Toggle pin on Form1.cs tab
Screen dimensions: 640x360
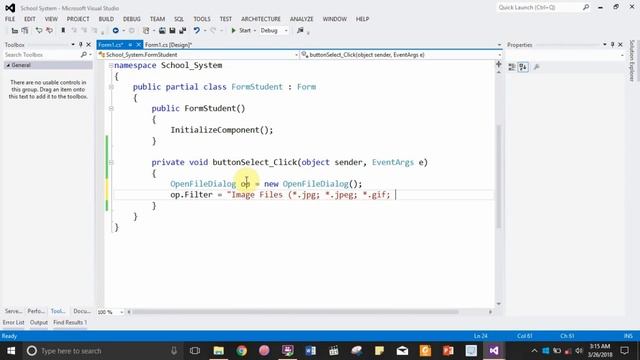click(x=130, y=44)
